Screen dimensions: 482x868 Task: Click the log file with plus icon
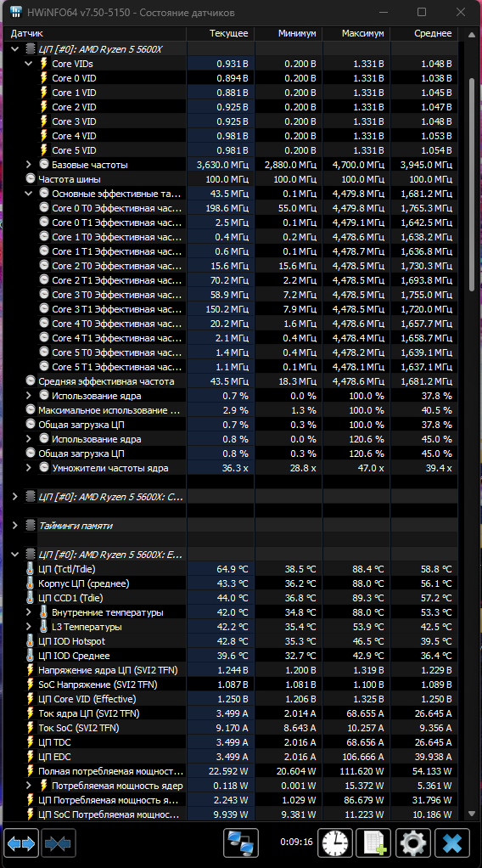(373, 843)
